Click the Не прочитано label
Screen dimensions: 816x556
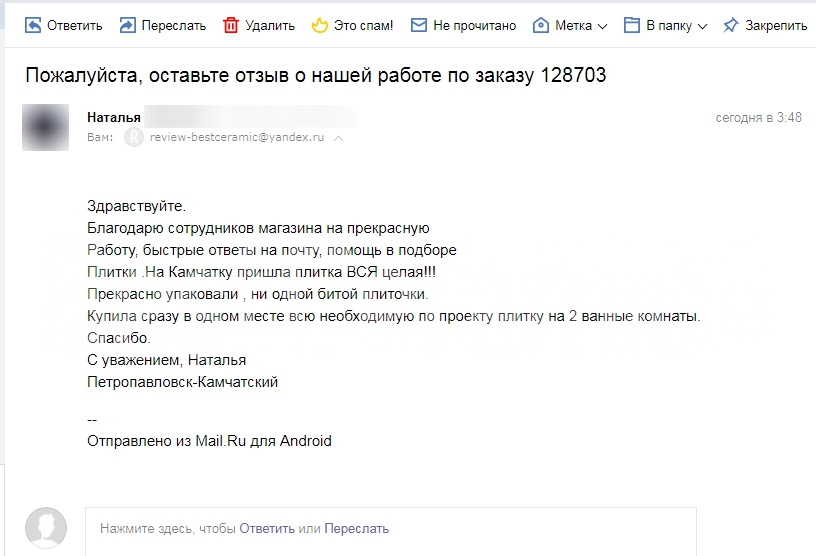pos(475,26)
